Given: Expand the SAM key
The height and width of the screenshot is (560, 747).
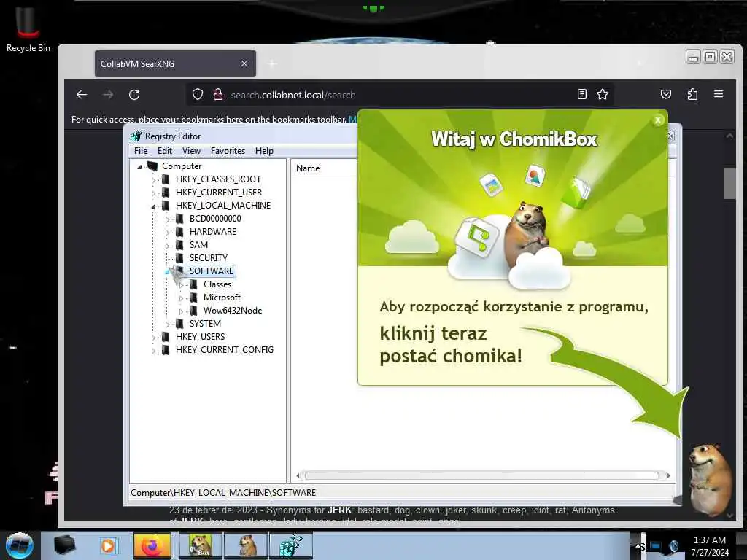Looking at the screenshot, I should point(167,246).
